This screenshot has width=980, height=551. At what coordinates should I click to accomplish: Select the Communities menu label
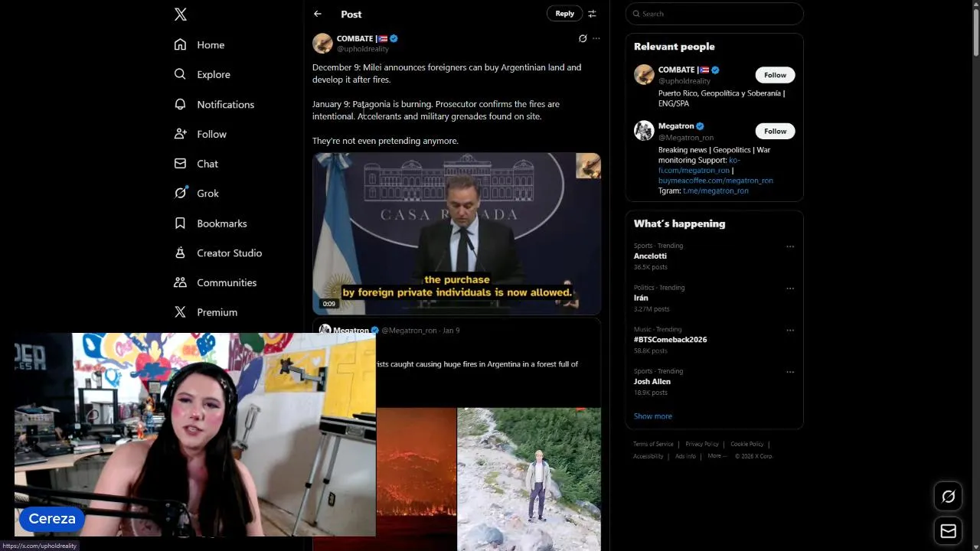click(x=227, y=283)
